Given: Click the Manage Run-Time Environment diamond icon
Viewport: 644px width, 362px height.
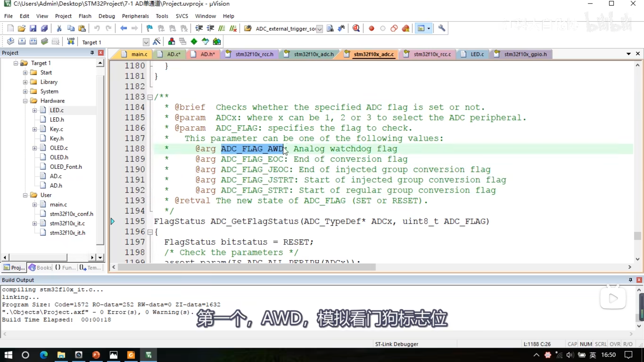Looking at the screenshot, I should click(194, 41).
